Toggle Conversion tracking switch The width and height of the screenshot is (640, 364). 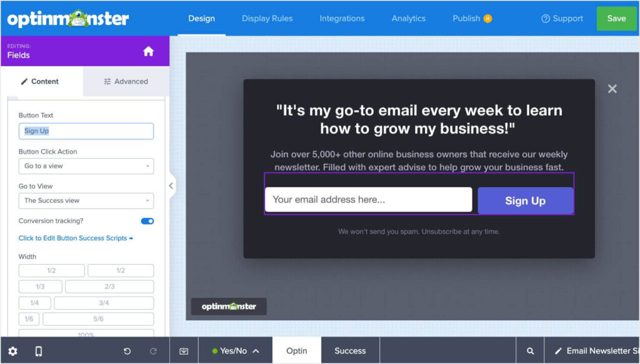point(147,221)
